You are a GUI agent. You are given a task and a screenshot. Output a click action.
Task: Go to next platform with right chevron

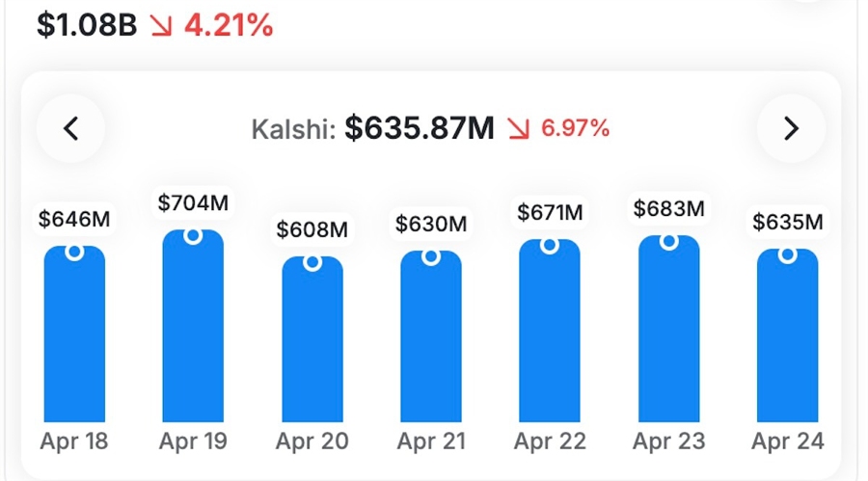tap(791, 128)
